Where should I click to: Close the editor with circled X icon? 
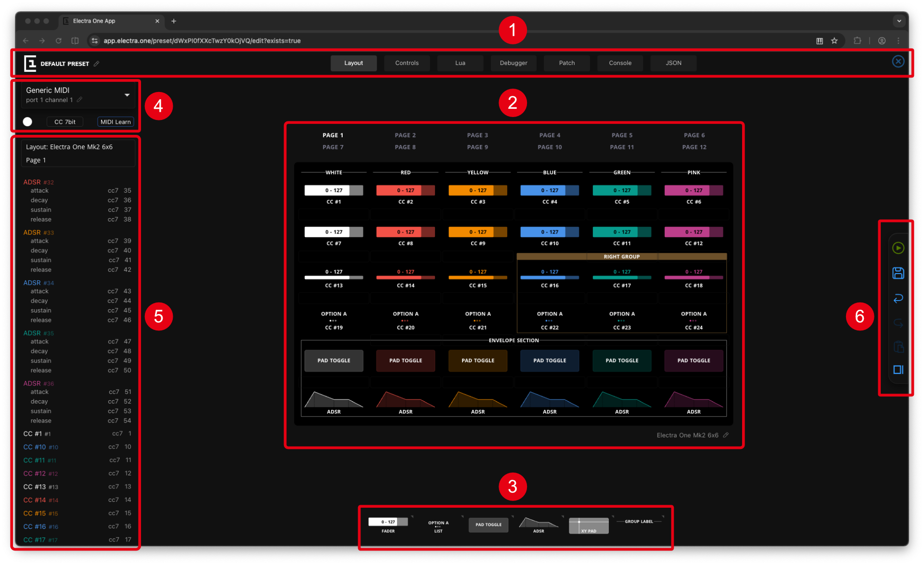(898, 62)
